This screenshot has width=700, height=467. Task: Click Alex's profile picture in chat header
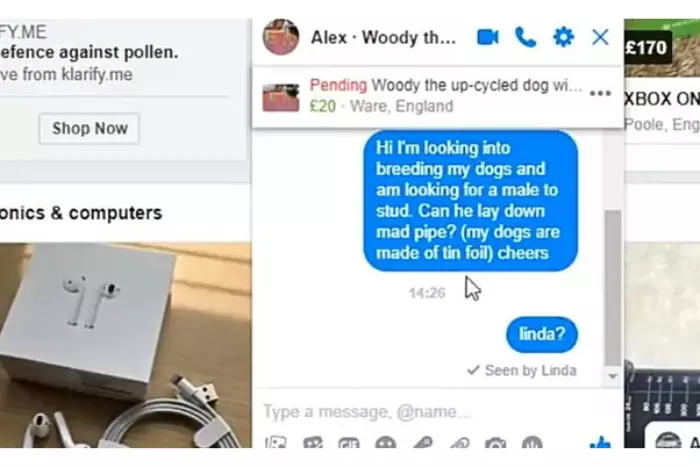point(281,37)
